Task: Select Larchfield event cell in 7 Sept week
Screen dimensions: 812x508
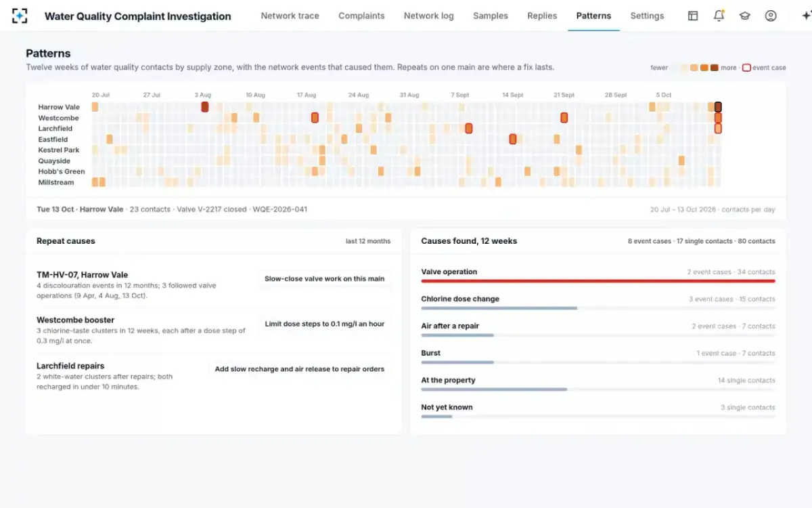Action: pos(468,129)
